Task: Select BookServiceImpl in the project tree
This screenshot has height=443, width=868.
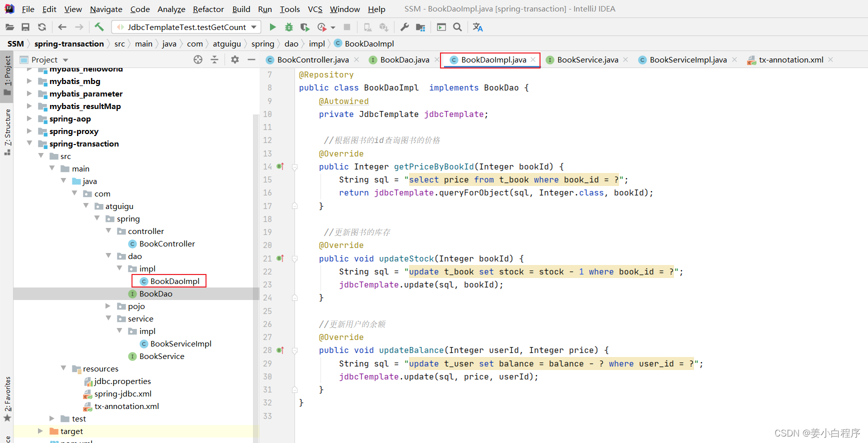Action: click(180, 343)
